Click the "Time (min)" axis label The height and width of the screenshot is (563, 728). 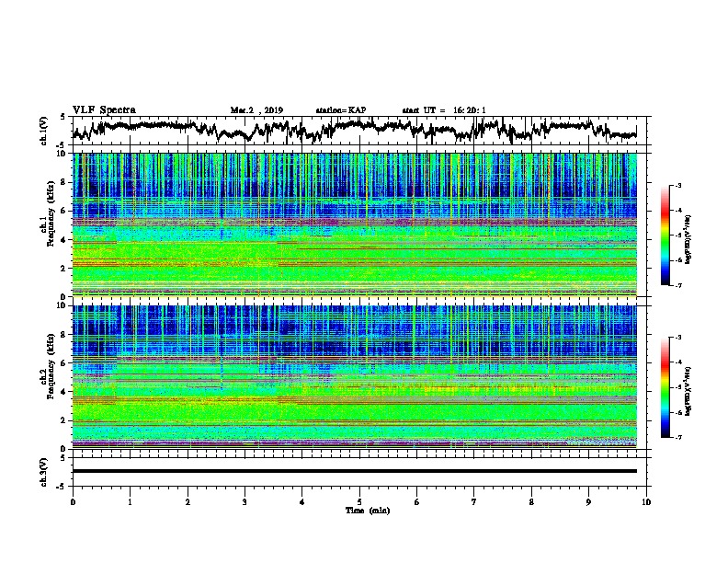point(368,511)
